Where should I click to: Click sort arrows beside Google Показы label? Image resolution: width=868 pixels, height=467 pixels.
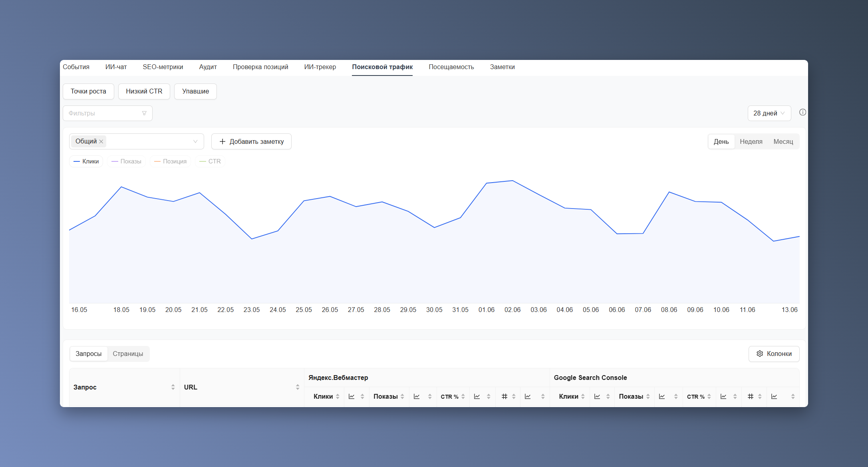[648, 396]
